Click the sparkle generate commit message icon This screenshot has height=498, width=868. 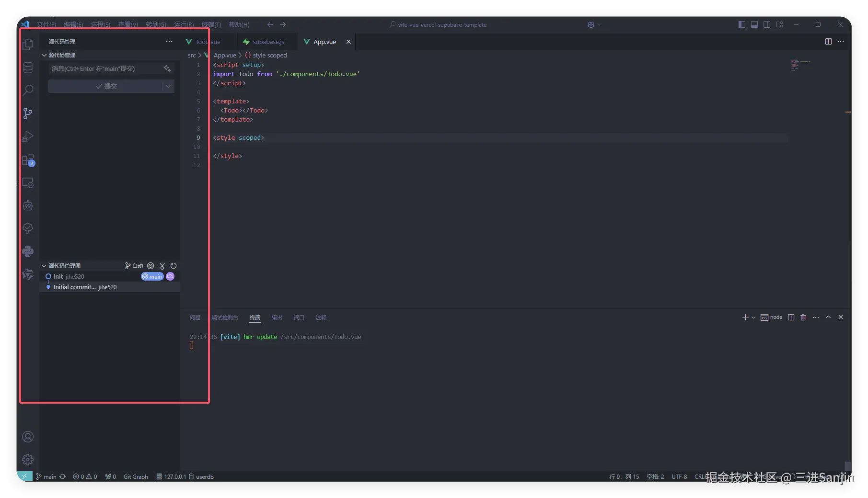[167, 68]
